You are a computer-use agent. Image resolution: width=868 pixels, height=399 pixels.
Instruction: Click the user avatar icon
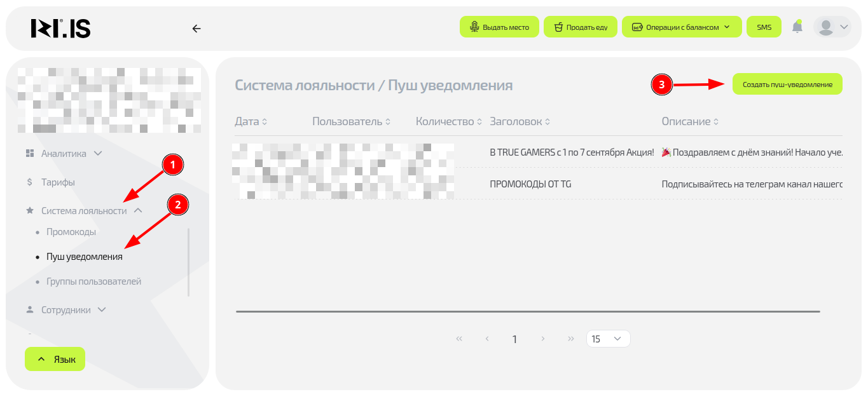[x=826, y=27]
